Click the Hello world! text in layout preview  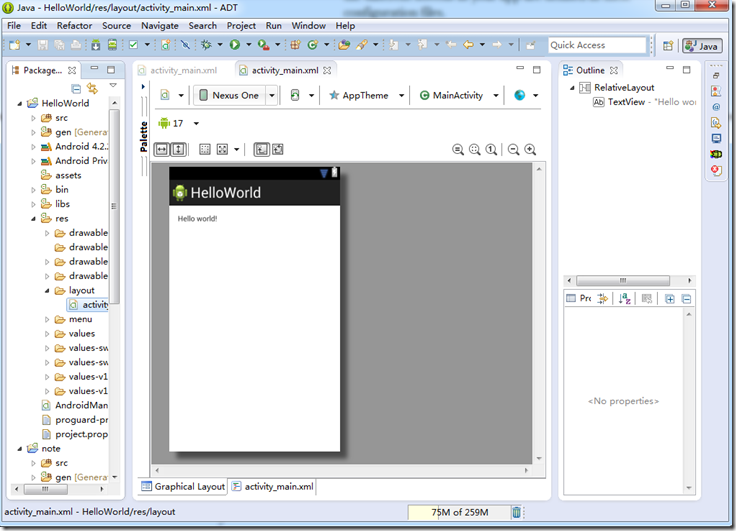197,219
